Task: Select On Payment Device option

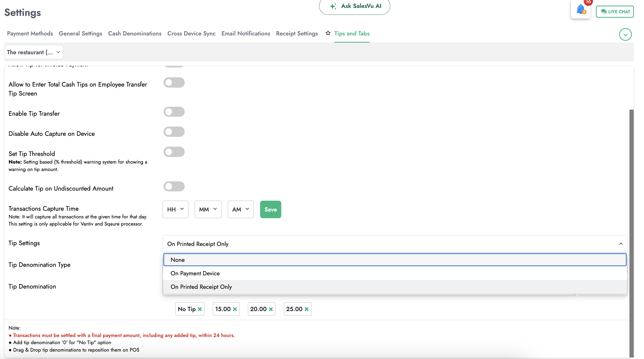Action: click(195, 273)
